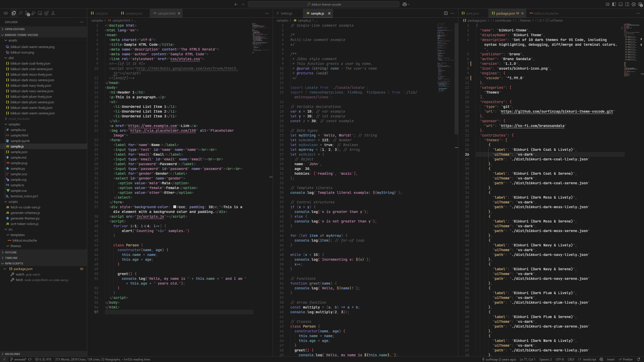Switch to the bikkuri.mustache tab

[x=546, y=13]
